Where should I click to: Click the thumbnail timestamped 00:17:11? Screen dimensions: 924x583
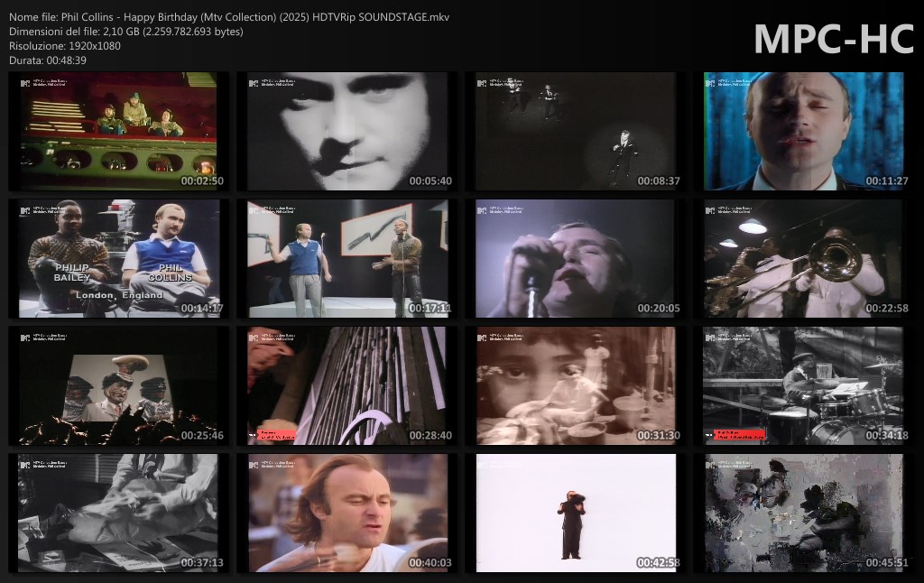[346, 259]
